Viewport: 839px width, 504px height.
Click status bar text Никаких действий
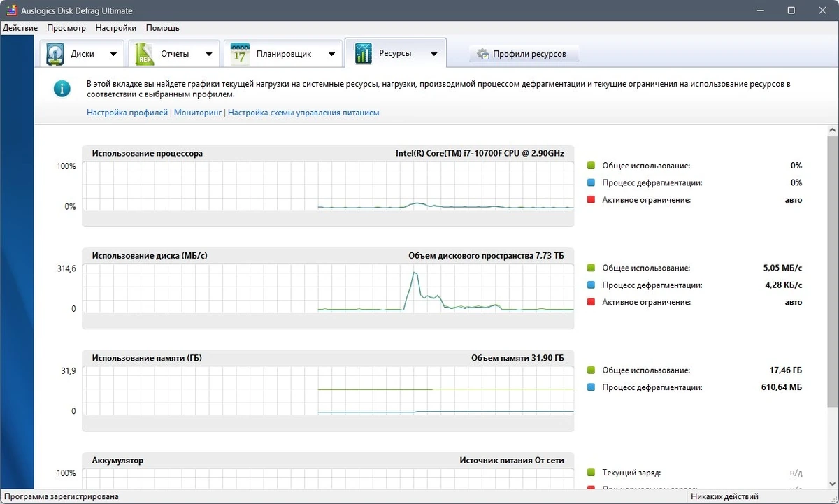coord(724,496)
